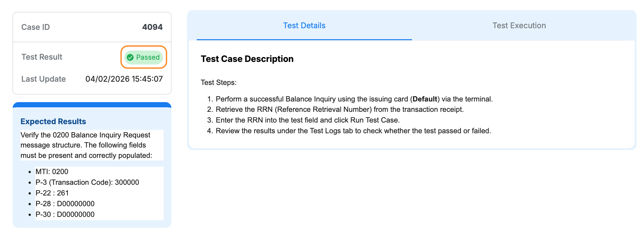This screenshot has width=644, height=236.
Task: Select the P-30 : D00000000 entry
Action: pyautogui.click(x=65, y=214)
